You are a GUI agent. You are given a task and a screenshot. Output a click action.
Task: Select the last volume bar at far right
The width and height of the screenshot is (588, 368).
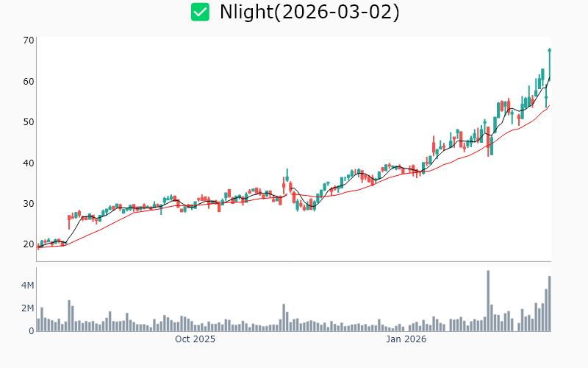pyautogui.click(x=549, y=303)
